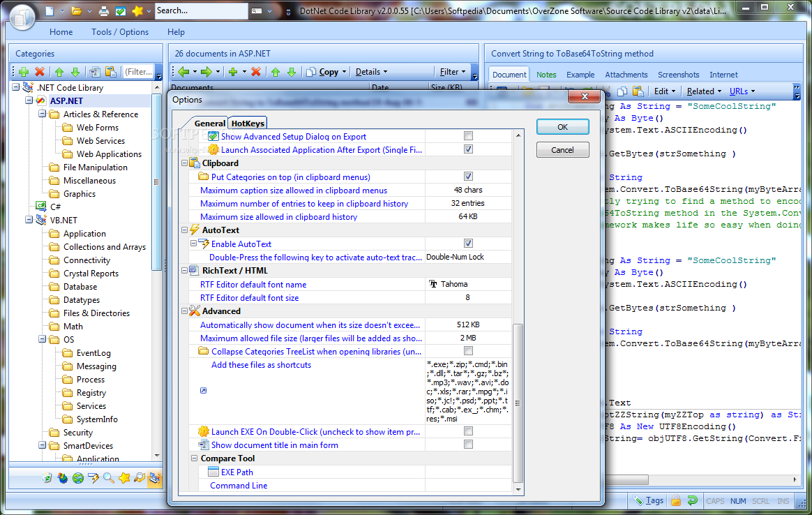812x515 pixels.
Task: Click paste icon in Categories toolbar
Action: coord(110,71)
